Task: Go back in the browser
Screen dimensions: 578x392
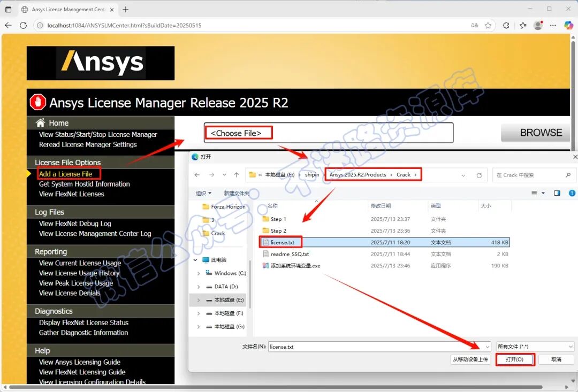Action: click(8, 26)
